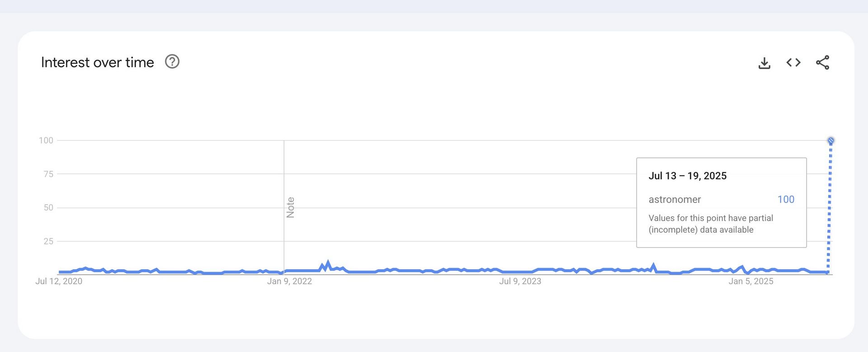Open the embed code icon
The width and height of the screenshot is (868, 352).
(x=793, y=62)
